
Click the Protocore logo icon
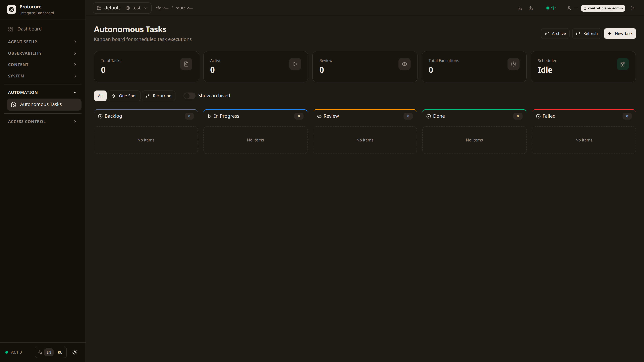coord(11,9)
